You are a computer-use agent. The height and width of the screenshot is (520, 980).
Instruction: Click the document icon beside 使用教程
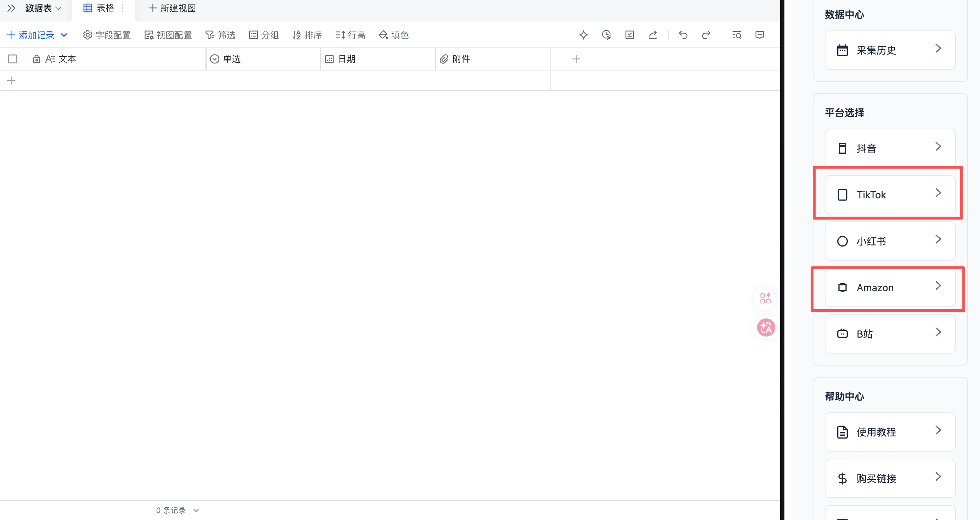842,432
